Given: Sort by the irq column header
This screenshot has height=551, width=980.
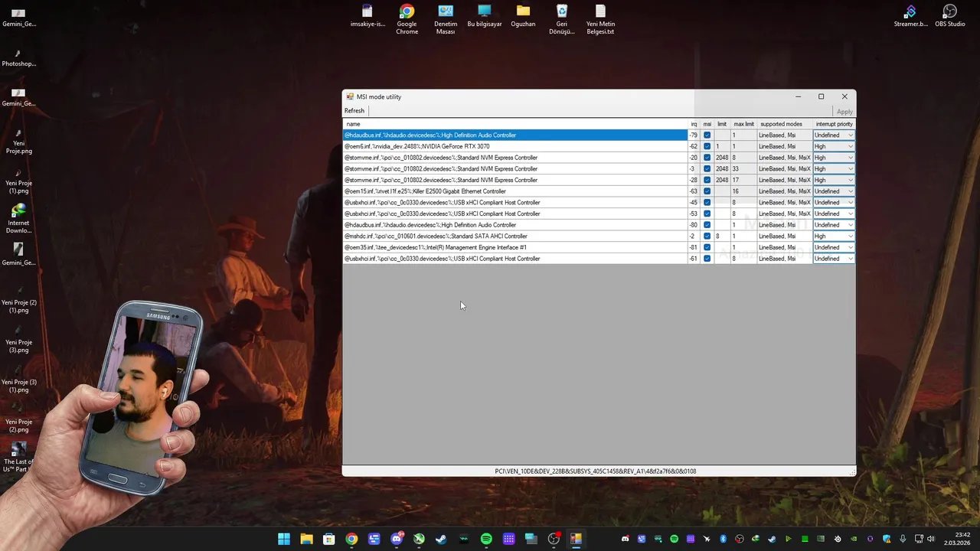Looking at the screenshot, I should point(694,124).
